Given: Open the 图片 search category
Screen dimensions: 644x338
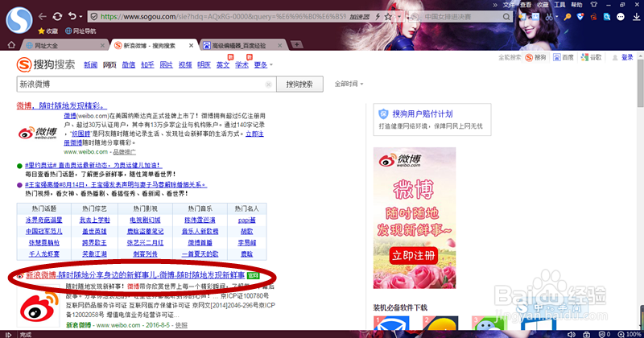Looking at the screenshot, I should (167, 65).
